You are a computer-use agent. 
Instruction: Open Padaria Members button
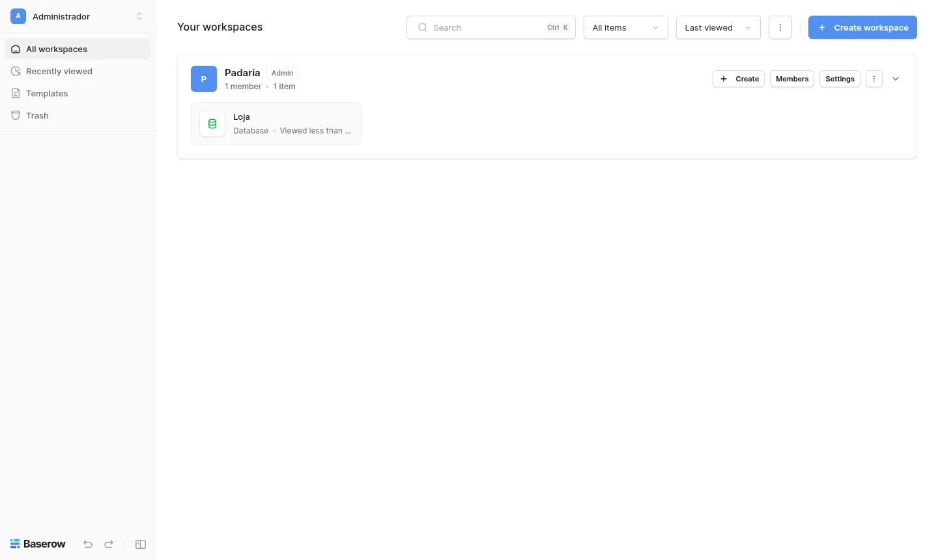point(792,79)
